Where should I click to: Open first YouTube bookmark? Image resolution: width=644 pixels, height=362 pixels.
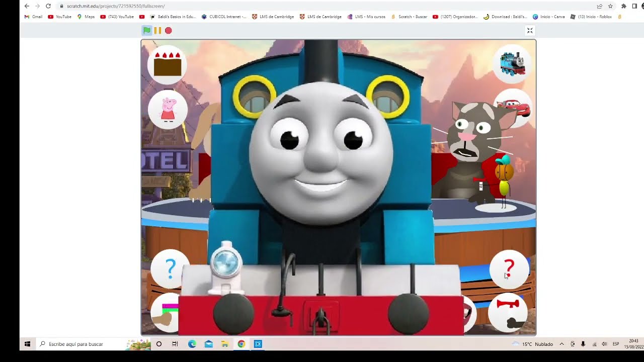pyautogui.click(x=60, y=17)
